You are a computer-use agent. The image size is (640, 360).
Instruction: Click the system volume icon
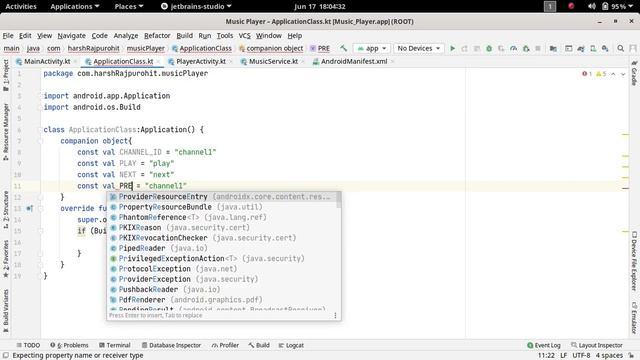pos(591,7)
